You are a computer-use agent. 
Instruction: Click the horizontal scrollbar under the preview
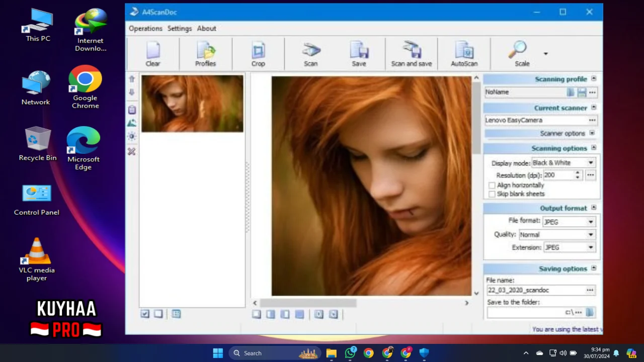[308, 303]
